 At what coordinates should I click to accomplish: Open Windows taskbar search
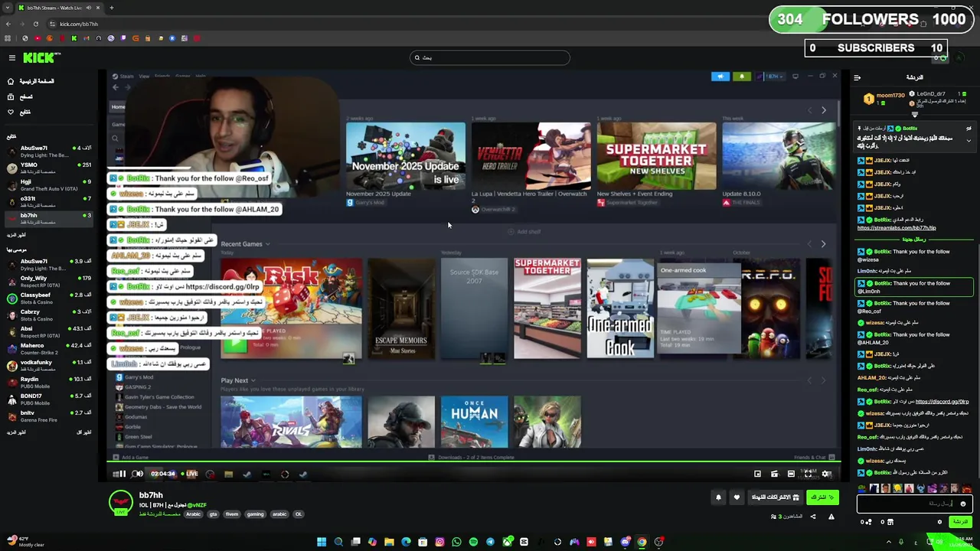[x=338, y=542]
